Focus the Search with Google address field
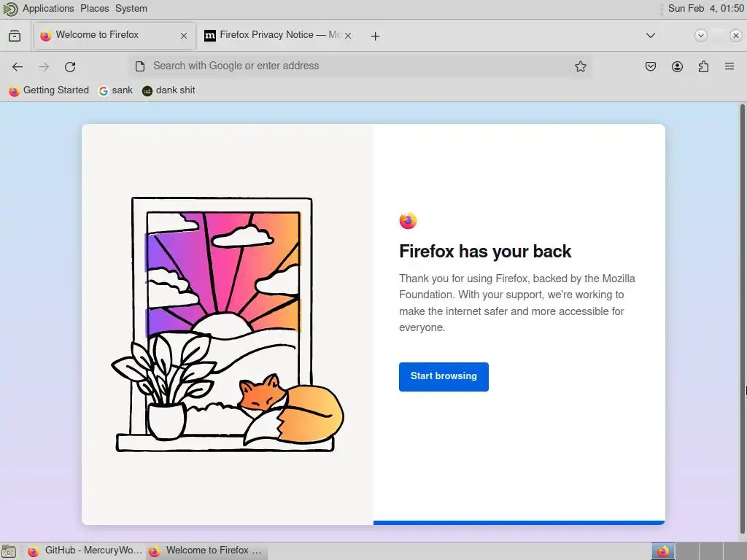747x560 pixels. coord(360,66)
